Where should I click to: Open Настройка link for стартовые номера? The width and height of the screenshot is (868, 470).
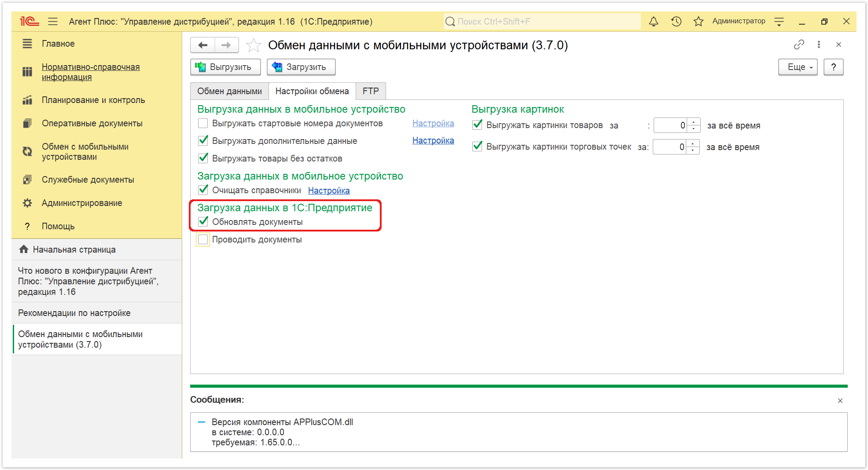click(x=433, y=123)
